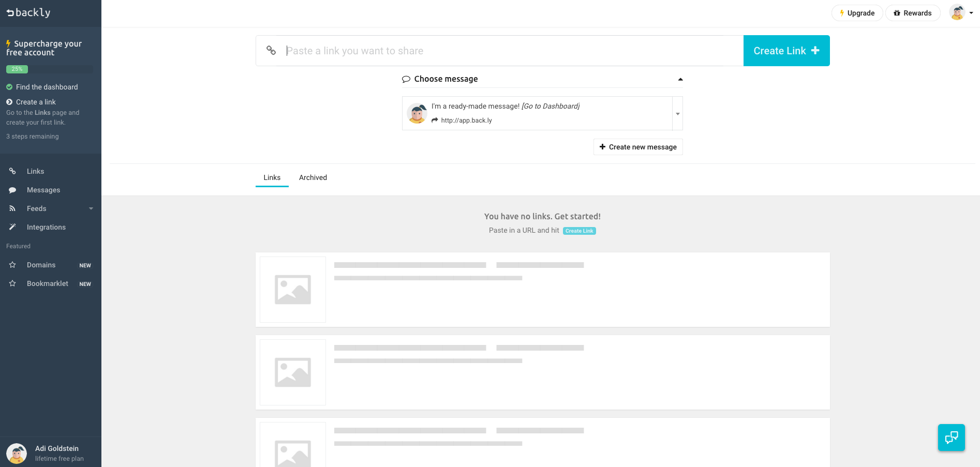The width and height of the screenshot is (980, 467).
Task: Expand the Feeds submenu arrow
Action: click(x=91, y=208)
